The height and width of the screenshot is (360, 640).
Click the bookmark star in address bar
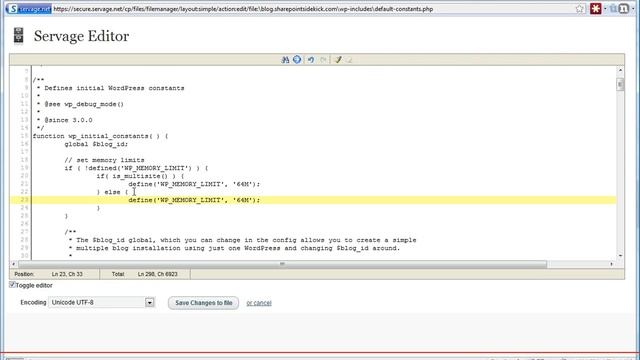pyautogui.click(x=580, y=9)
